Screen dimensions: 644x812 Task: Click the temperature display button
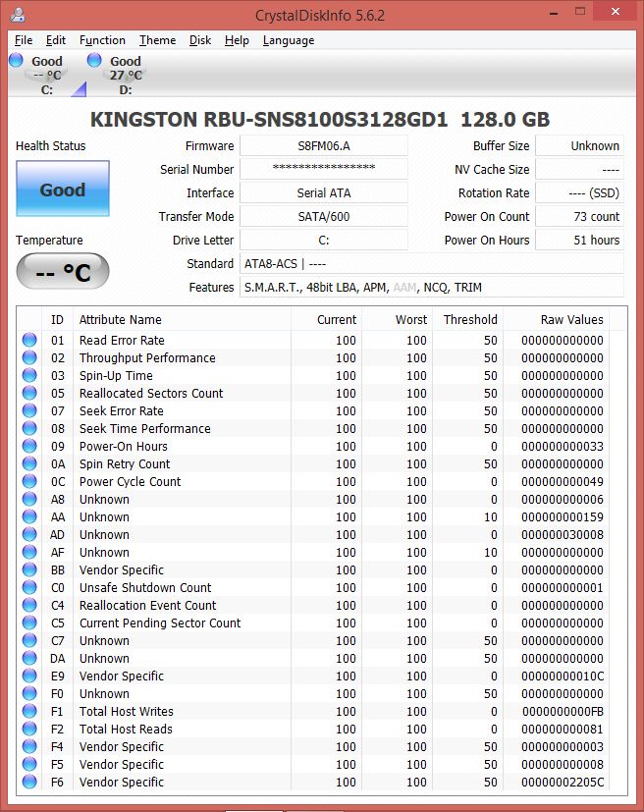click(x=63, y=271)
